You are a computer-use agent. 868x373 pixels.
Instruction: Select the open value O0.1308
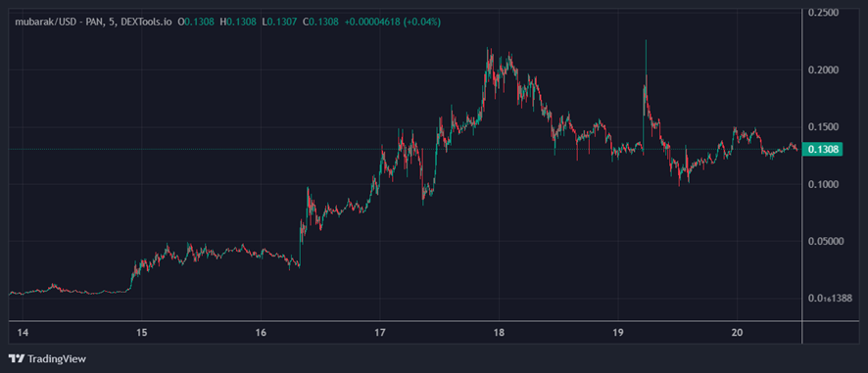pos(195,23)
